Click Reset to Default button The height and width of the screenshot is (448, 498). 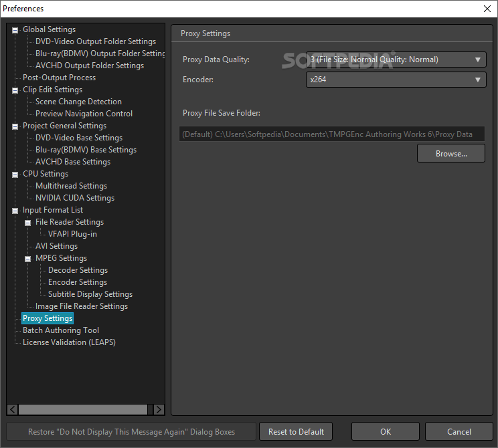click(296, 432)
